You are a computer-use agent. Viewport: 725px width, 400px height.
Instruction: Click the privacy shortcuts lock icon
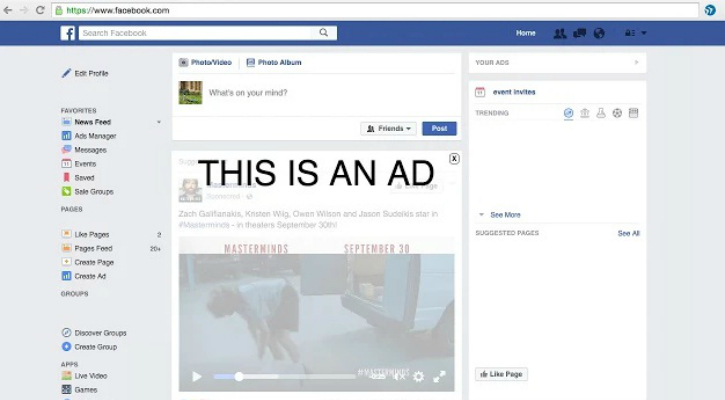(x=630, y=33)
